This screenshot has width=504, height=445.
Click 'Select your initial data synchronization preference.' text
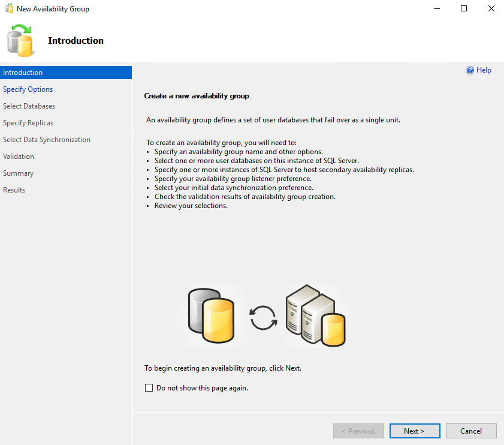tap(234, 188)
